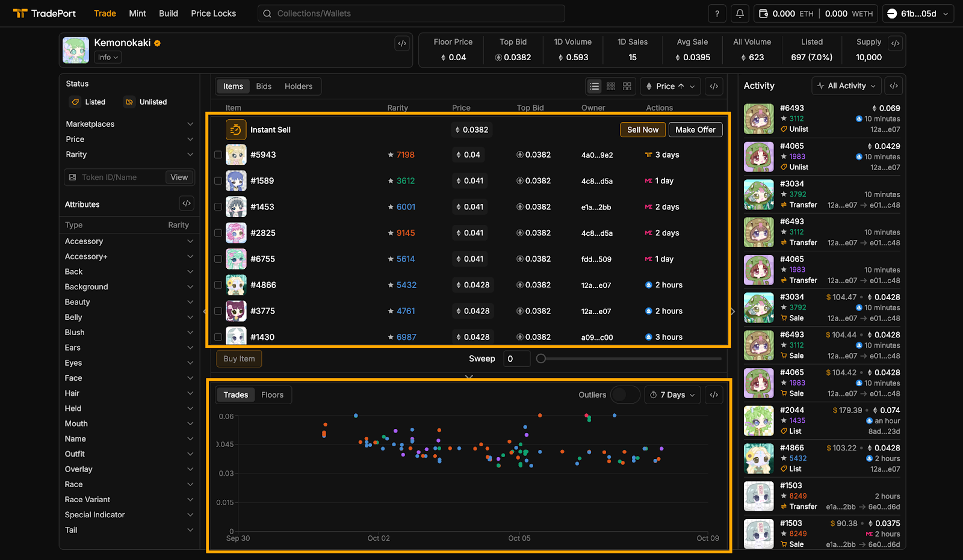Switch to the Bids tab
This screenshot has width=963, height=560.
[264, 86]
